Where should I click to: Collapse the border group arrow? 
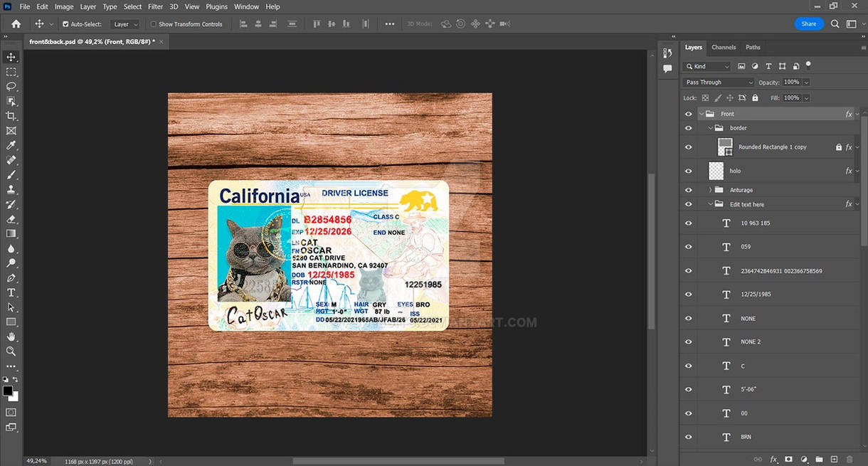pyautogui.click(x=710, y=128)
